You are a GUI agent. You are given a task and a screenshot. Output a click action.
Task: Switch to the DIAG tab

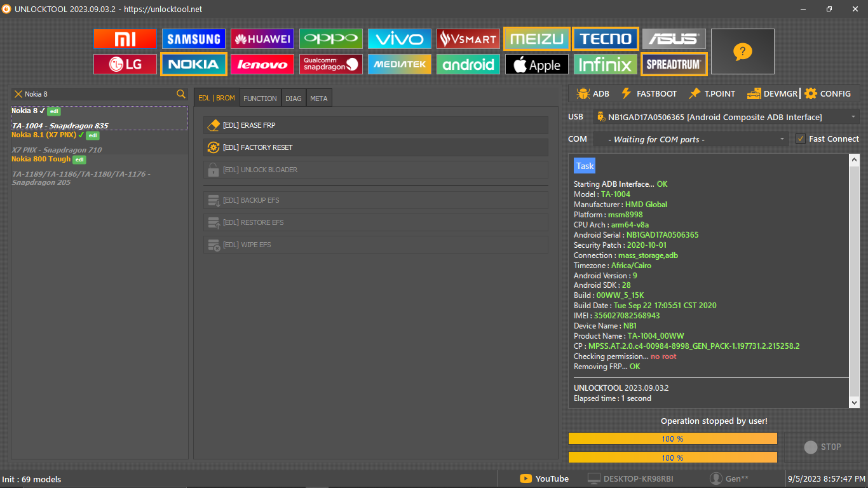(294, 98)
